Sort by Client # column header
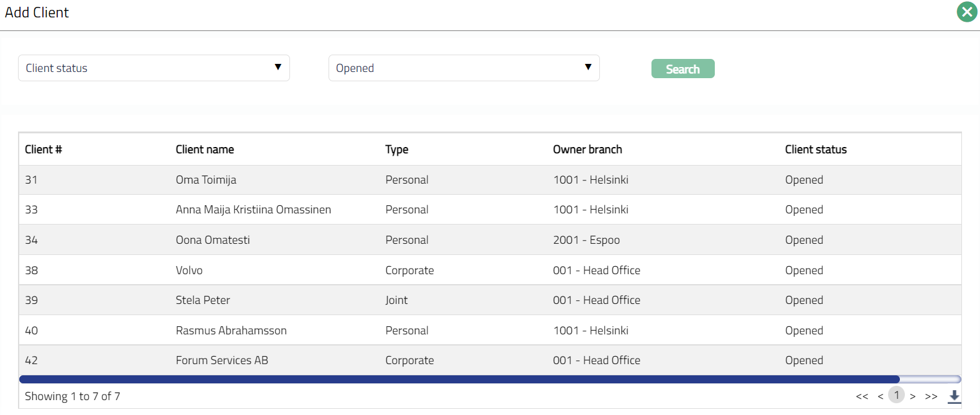The image size is (980, 415). pyautogui.click(x=43, y=149)
